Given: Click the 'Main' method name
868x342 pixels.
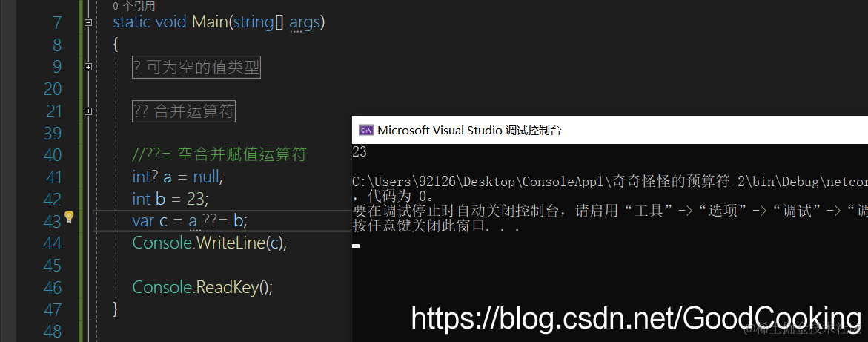Looking at the screenshot, I should click(210, 22).
